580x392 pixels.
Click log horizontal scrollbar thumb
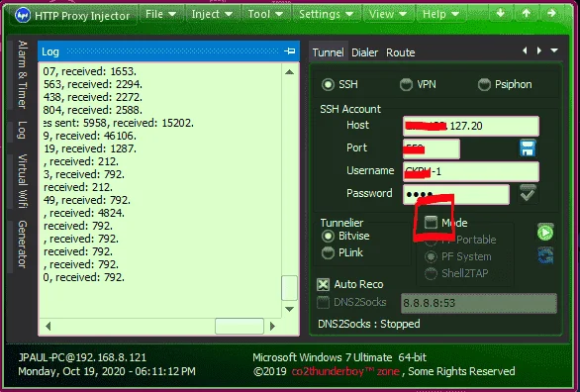coord(240,326)
